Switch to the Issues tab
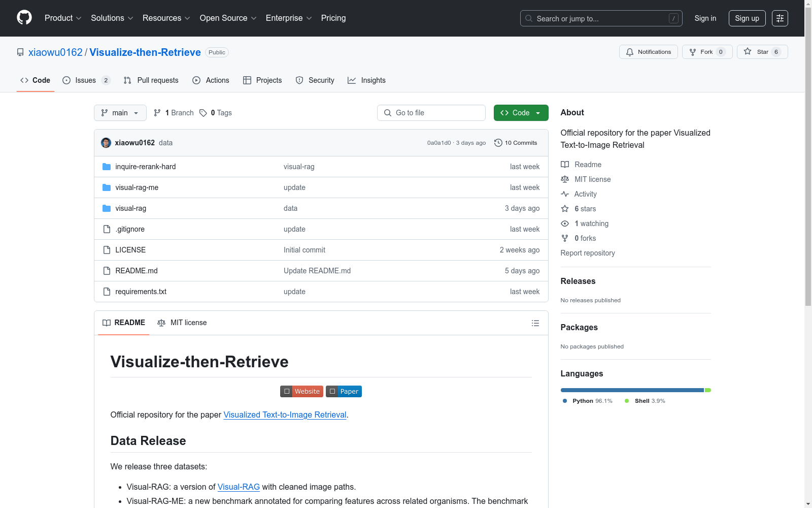This screenshot has height=508, width=812. tap(86, 80)
